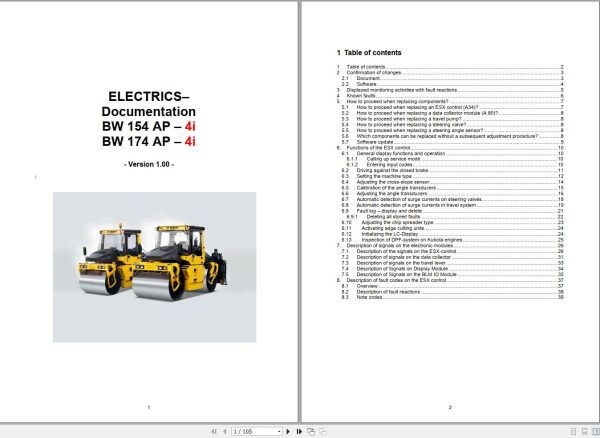Open TOC entry 'Known faults'
The height and width of the screenshot is (438, 600).
coord(450,96)
